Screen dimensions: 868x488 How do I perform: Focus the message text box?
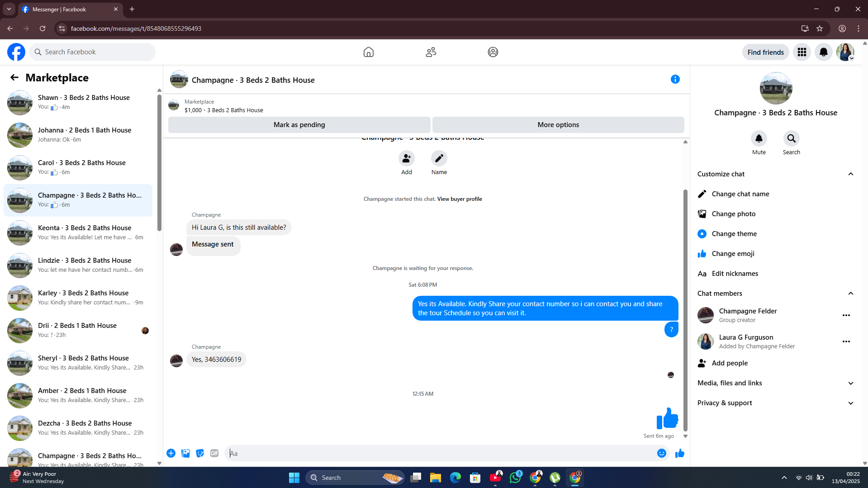(x=439, y=453)
